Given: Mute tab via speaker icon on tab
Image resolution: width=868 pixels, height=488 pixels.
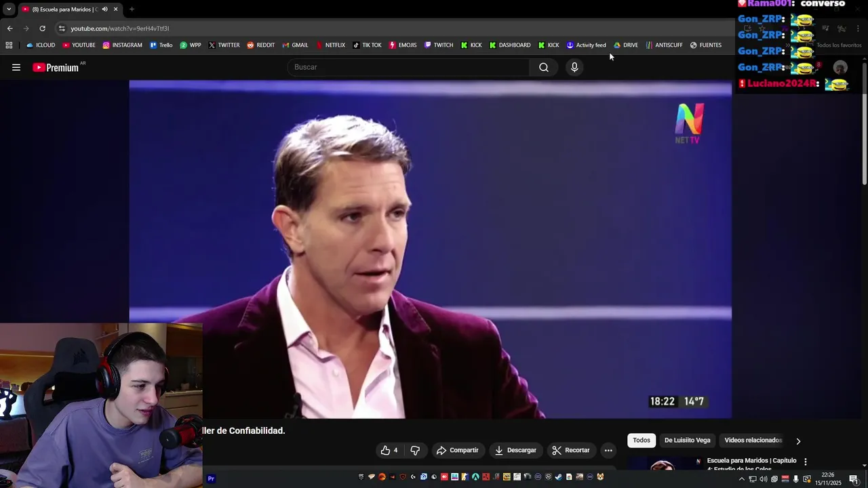Looking at the screenshot, I should coord(104,9).
